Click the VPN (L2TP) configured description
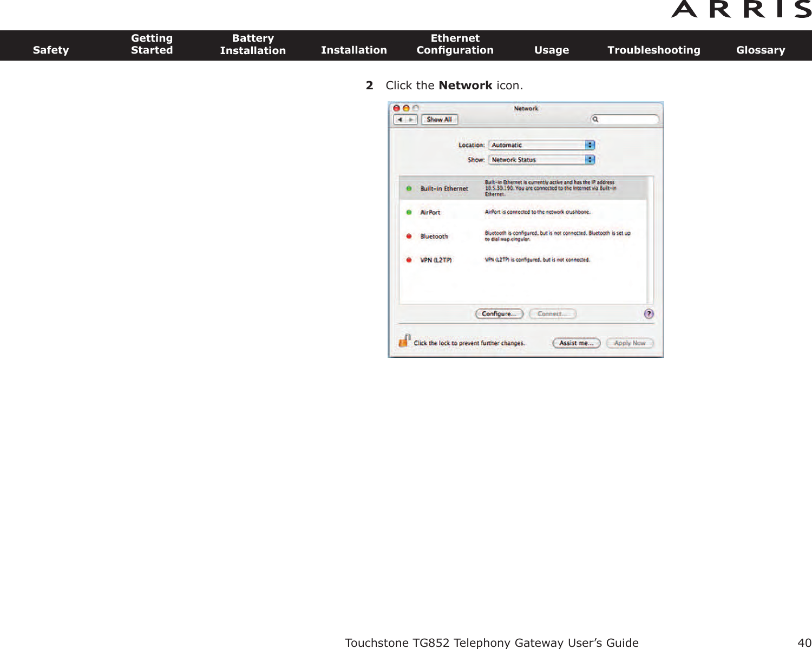The width and height of the screenshot is (812, 649). coord(537,260)
